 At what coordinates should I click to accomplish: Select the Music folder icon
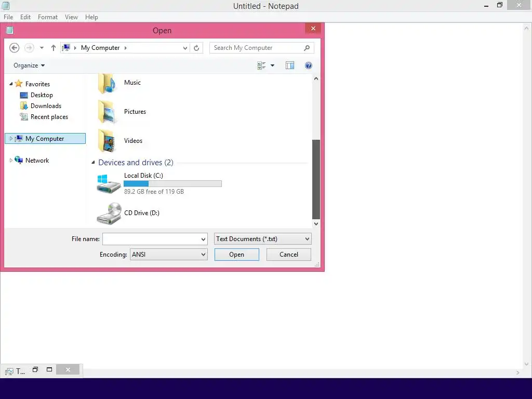click(107, 84)
